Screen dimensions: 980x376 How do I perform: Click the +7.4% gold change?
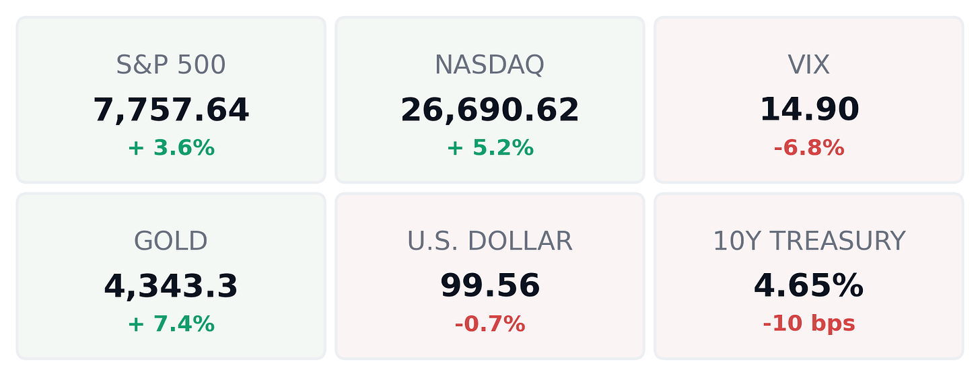point(171,324)
